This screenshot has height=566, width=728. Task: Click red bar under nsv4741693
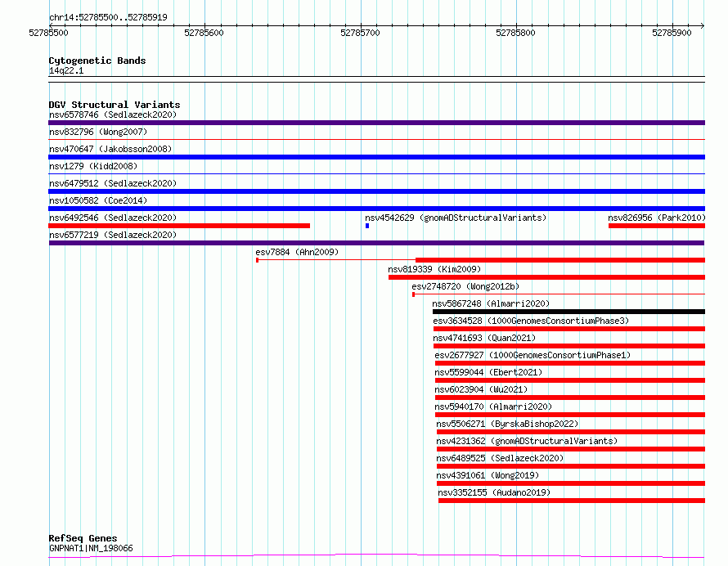coord(569,346)
